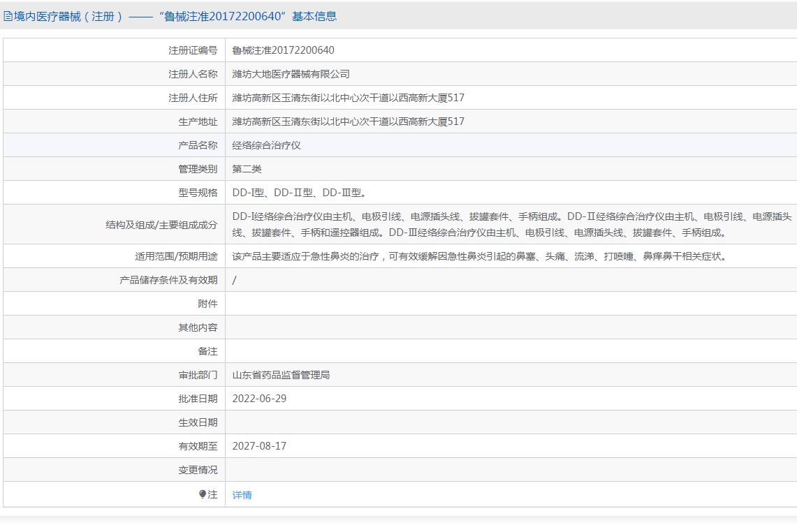
Task: Click the 变更情况 row label
Action: (x=198, y=470)
